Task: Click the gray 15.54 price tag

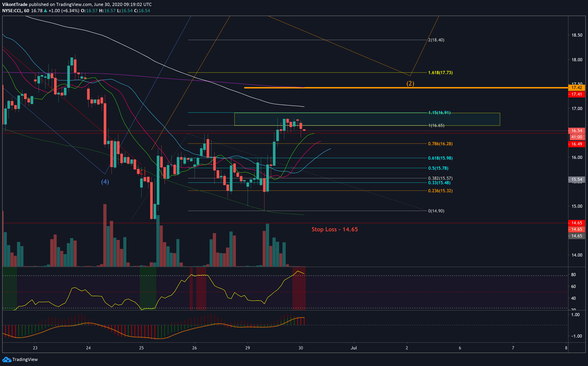Action: point(576,180)
